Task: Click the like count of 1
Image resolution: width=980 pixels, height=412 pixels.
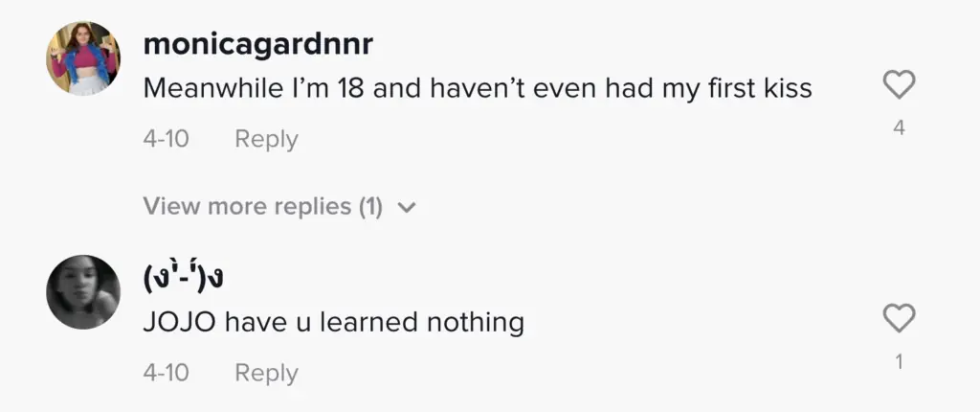Action: (x=899, y=362)
